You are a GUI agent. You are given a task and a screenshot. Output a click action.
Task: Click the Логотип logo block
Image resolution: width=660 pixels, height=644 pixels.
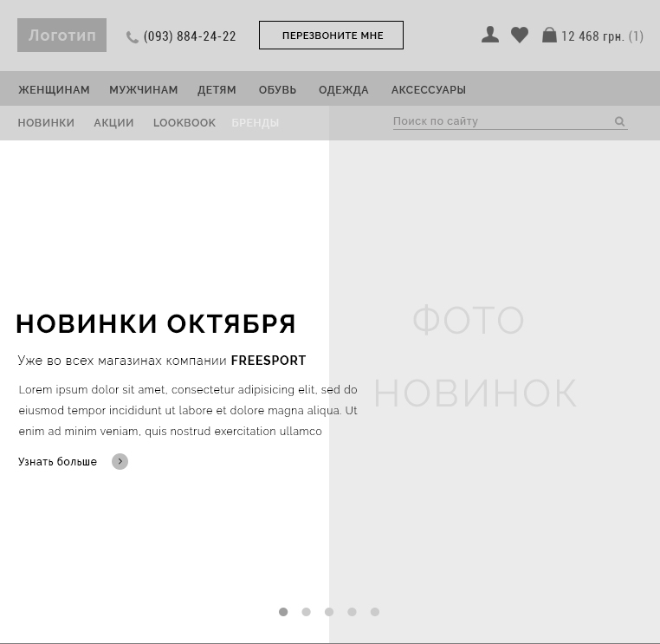click(x=61, y=35)
